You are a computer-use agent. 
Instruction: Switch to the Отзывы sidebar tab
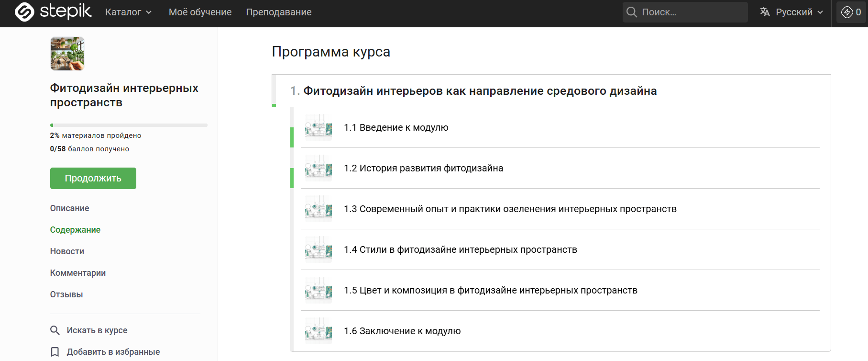click(66, 294)
